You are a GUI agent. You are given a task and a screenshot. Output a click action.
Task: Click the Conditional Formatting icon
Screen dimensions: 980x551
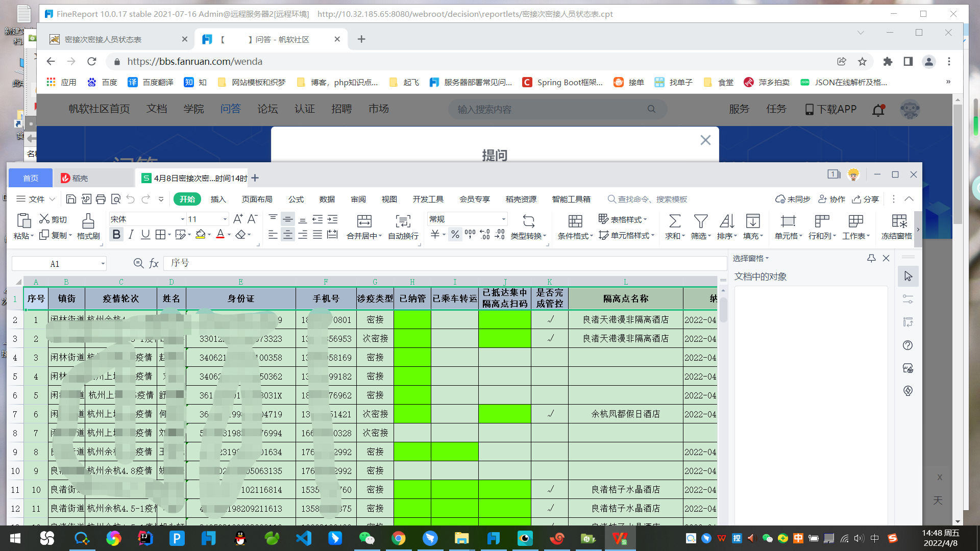[x=575, y=221]
